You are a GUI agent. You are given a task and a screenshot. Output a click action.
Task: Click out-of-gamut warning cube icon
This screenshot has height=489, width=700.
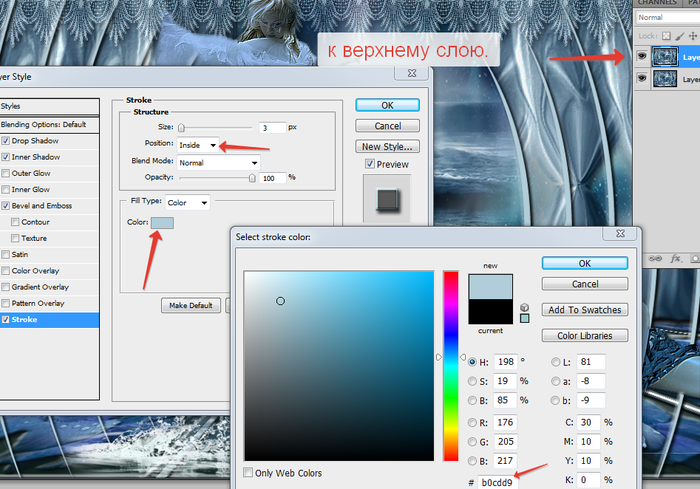pos(525,307)
